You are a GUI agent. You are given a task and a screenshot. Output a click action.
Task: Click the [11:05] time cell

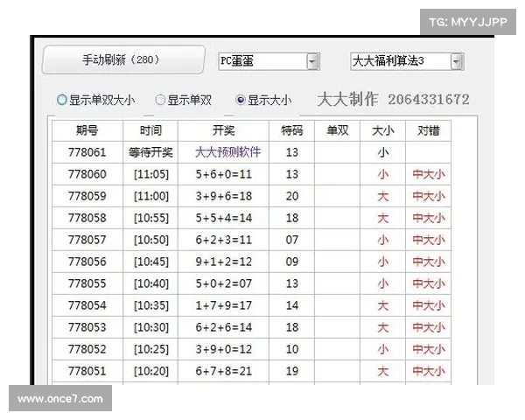coord(151,174)
